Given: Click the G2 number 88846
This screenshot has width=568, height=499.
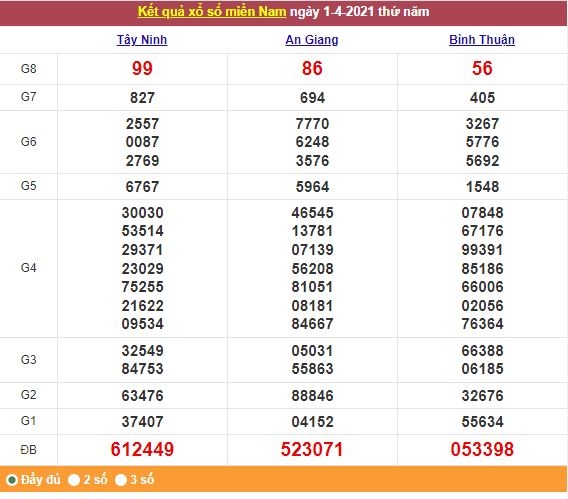Looking at the screenshot, I should tap(312, 396).
